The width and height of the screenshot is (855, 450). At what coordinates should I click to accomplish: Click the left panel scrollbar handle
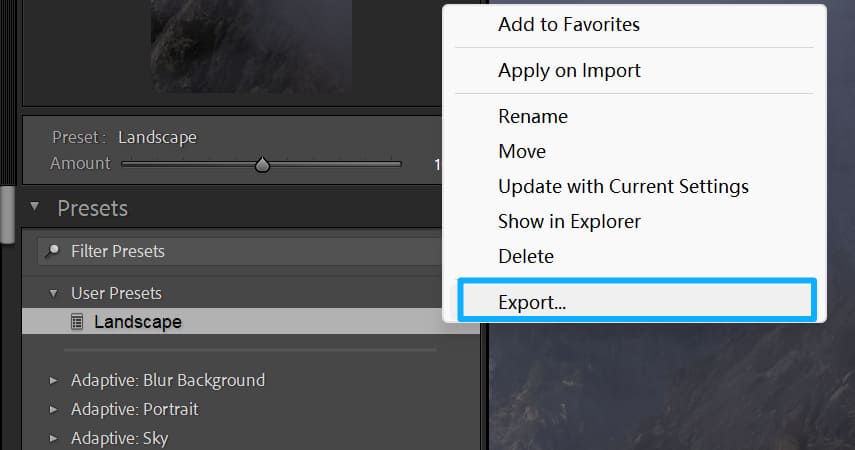tap(7, 215)
